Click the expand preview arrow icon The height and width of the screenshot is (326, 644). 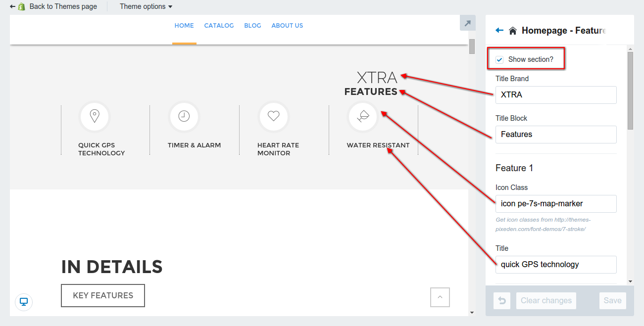click(467, 23)
